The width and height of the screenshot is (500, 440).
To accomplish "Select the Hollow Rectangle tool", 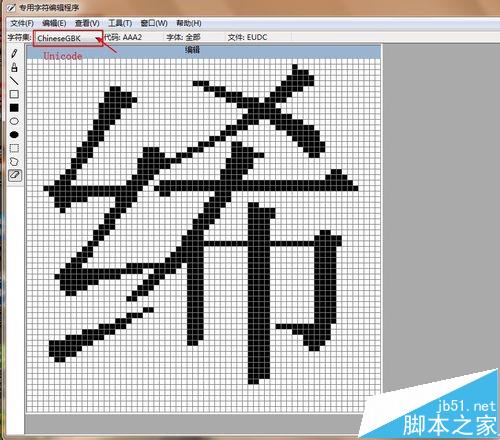I will click(x=14, y=94).
